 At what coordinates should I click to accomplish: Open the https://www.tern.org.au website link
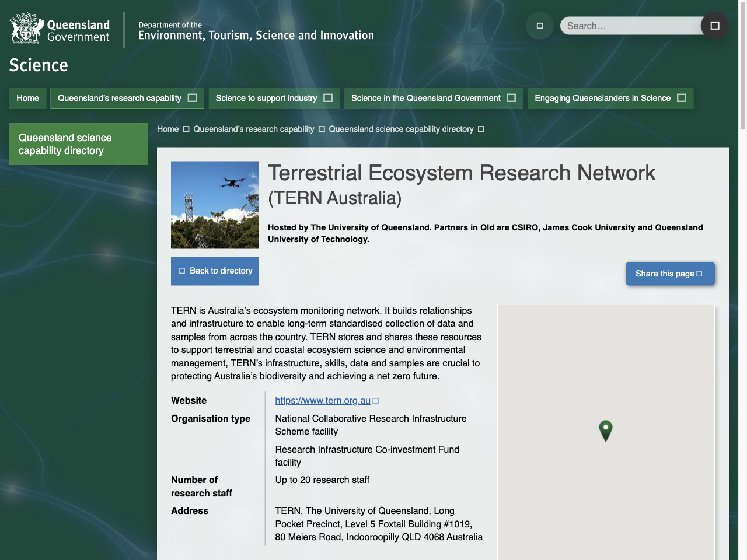323,401
